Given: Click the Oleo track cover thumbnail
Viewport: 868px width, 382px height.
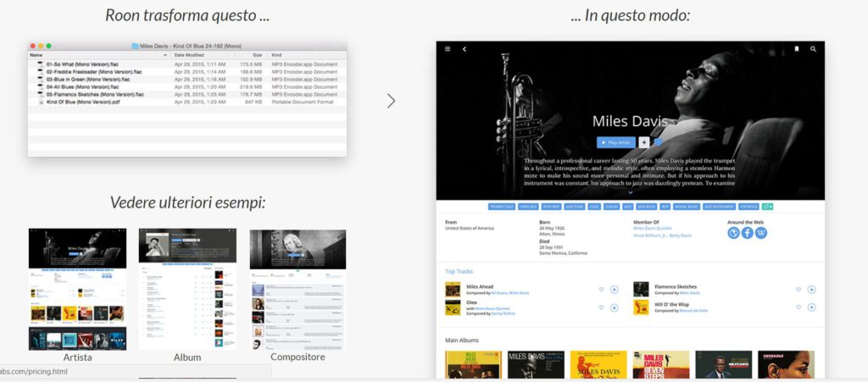Looking at the screenshot, I should tap(453, 307).
